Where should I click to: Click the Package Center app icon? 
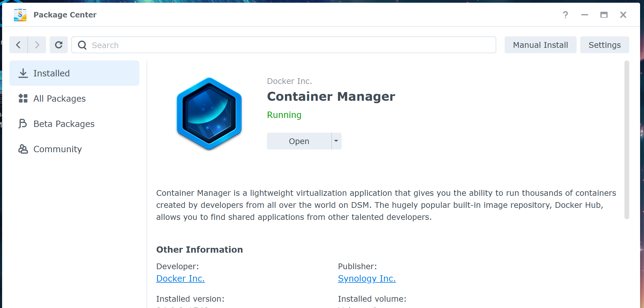(x=20, y=15)
